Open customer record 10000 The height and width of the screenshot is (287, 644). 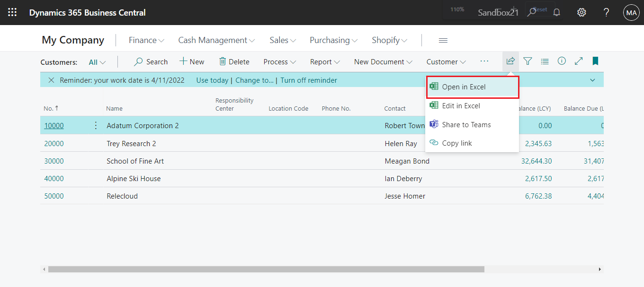point(54,125)
